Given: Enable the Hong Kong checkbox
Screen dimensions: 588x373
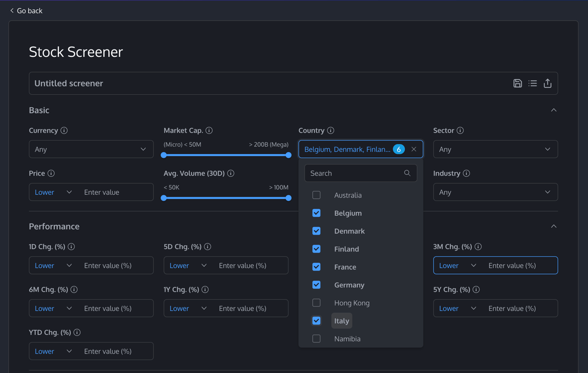Looking at the screenshot, I should (x=317, y=303).
